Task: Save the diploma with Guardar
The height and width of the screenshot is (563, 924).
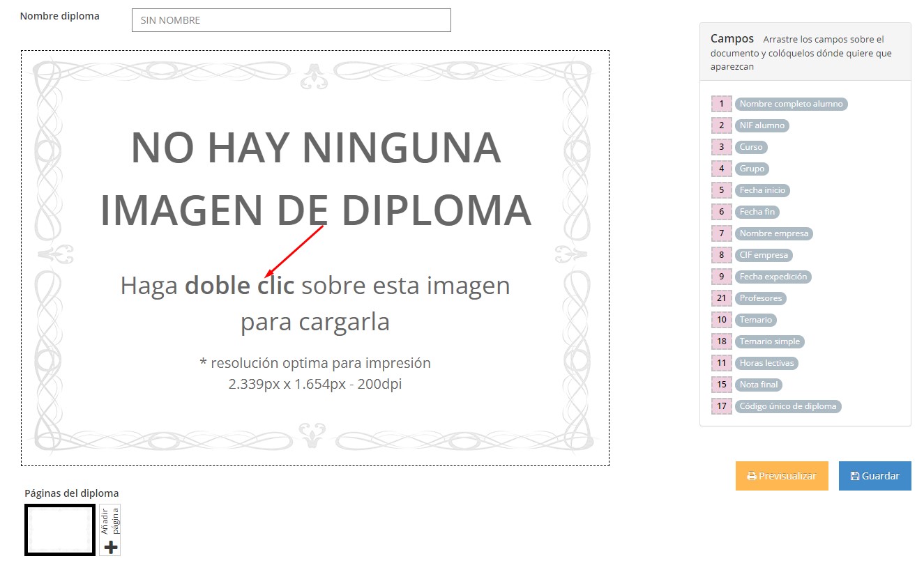Action: coord(875,476)
